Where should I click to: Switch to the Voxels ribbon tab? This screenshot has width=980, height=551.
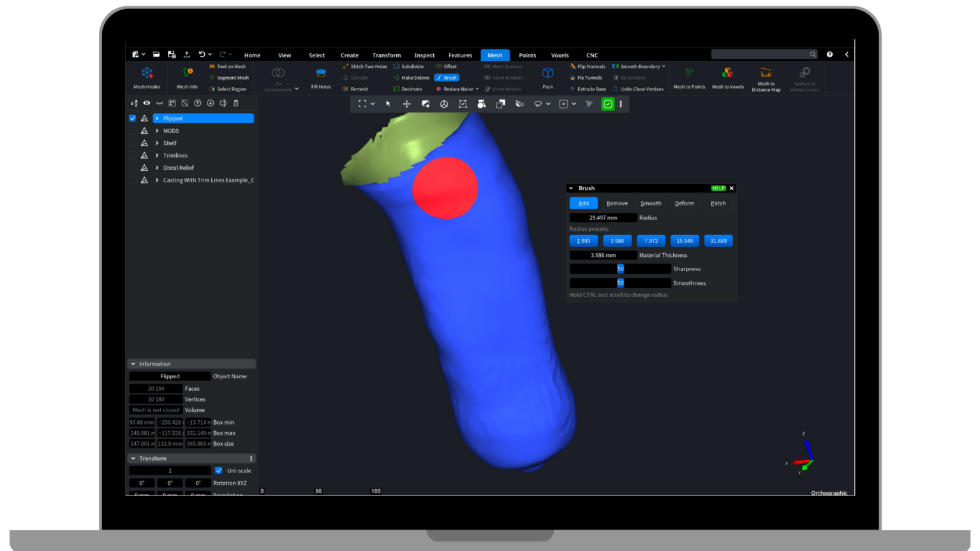pos(560,55)
